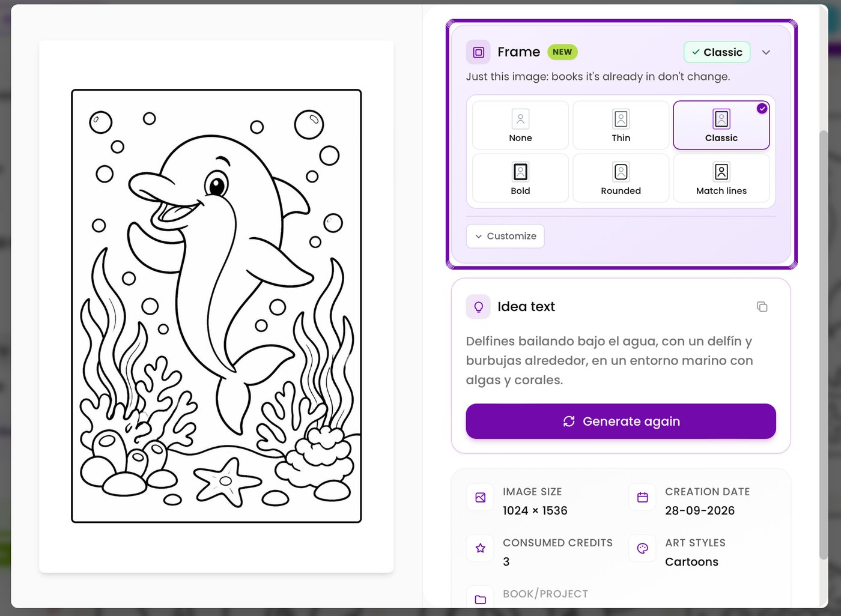This screenshot has height=616, width=841.
Task: Select the Classic frame option
Action: coord(721,125)
